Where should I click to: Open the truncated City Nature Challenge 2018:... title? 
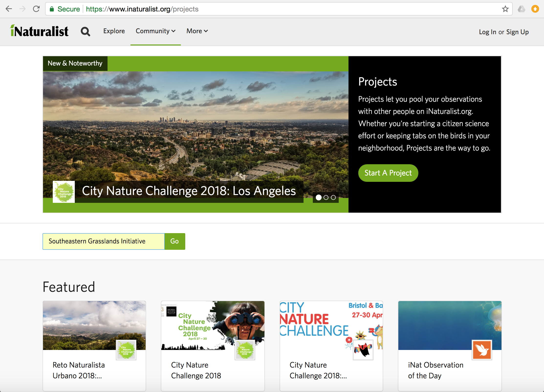(318, 370)
